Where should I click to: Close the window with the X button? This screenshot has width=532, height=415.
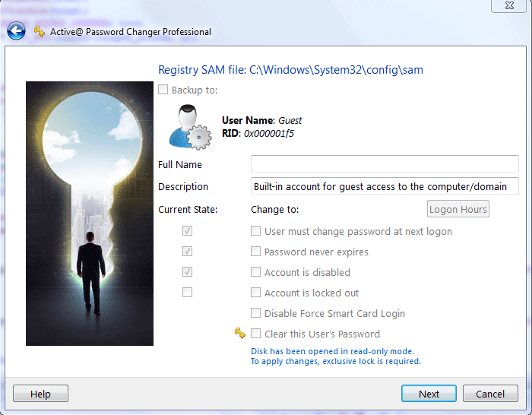click(509, 5)
